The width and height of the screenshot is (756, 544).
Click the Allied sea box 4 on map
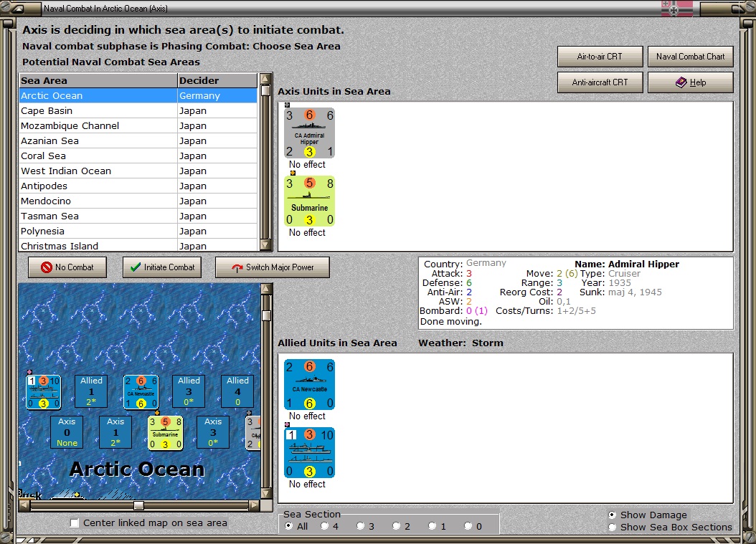pos(237,391)
